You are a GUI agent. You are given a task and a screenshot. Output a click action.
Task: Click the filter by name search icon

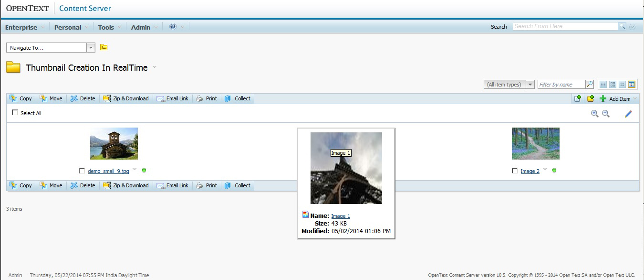tap(590, 85)
